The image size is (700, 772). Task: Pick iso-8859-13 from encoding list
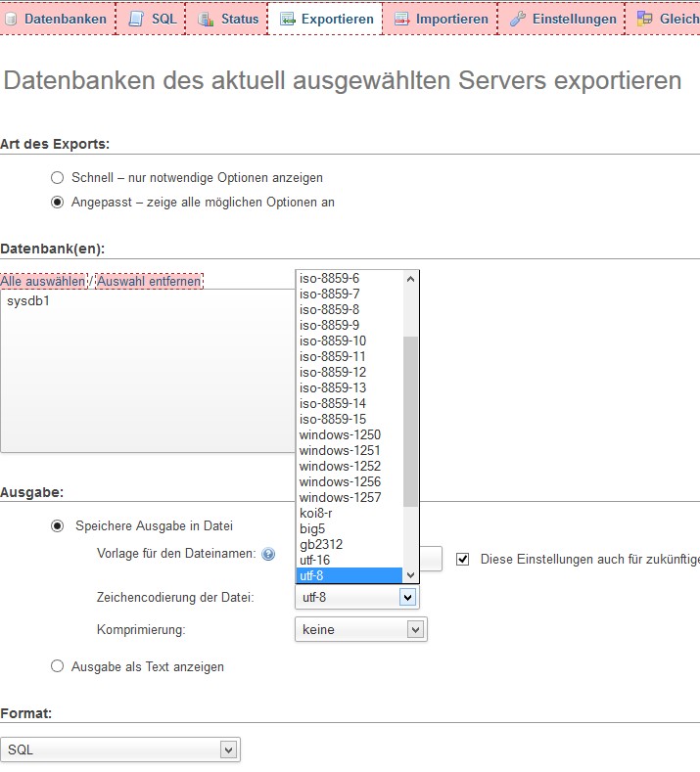pyautogui.click(x=350, y=388)
